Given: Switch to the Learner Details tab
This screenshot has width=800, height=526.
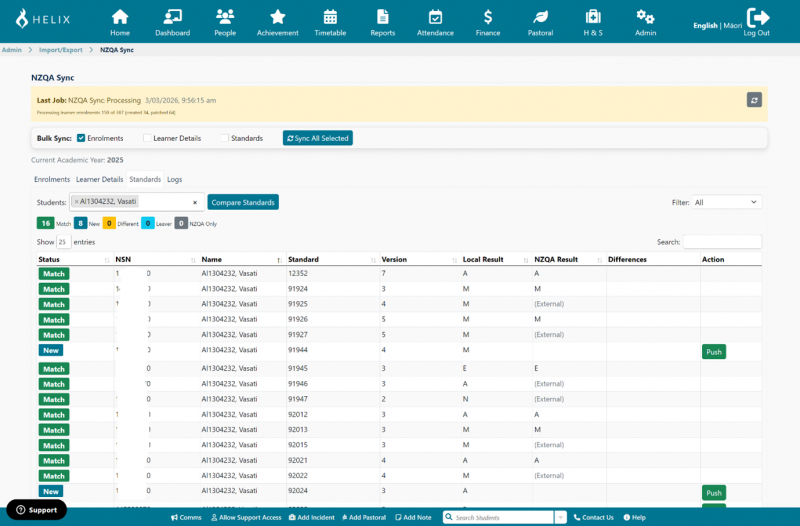Looking at the screenshot, I should click(99, 179).
